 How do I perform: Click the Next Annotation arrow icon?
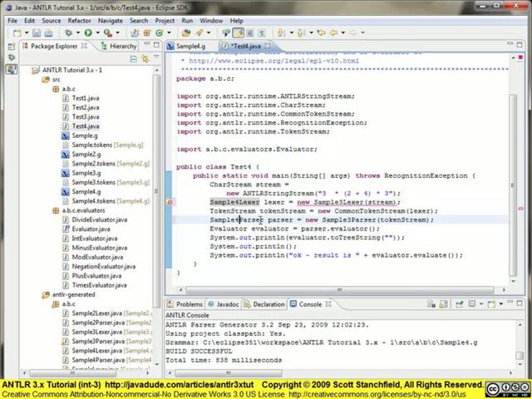pos(281,33)
